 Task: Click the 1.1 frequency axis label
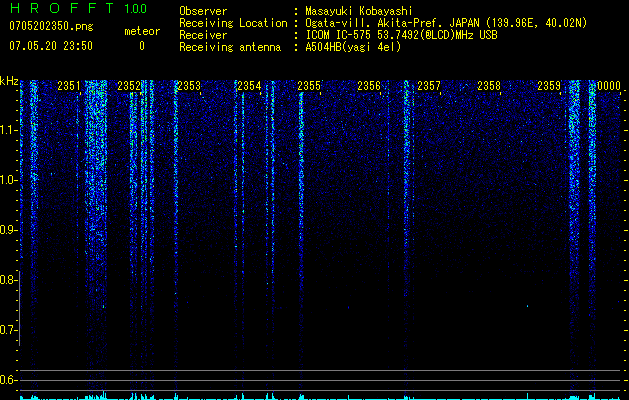9,131
